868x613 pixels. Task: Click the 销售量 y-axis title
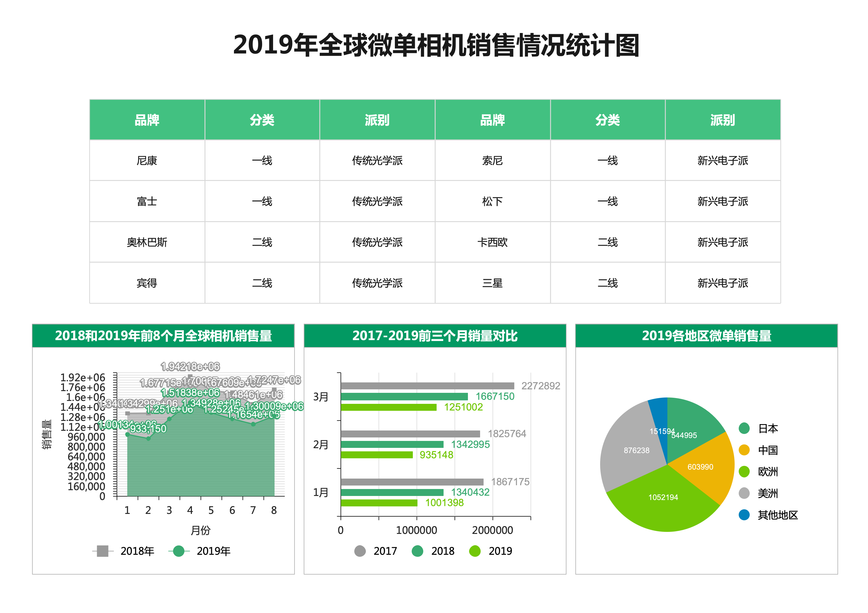tap(46, 434)
